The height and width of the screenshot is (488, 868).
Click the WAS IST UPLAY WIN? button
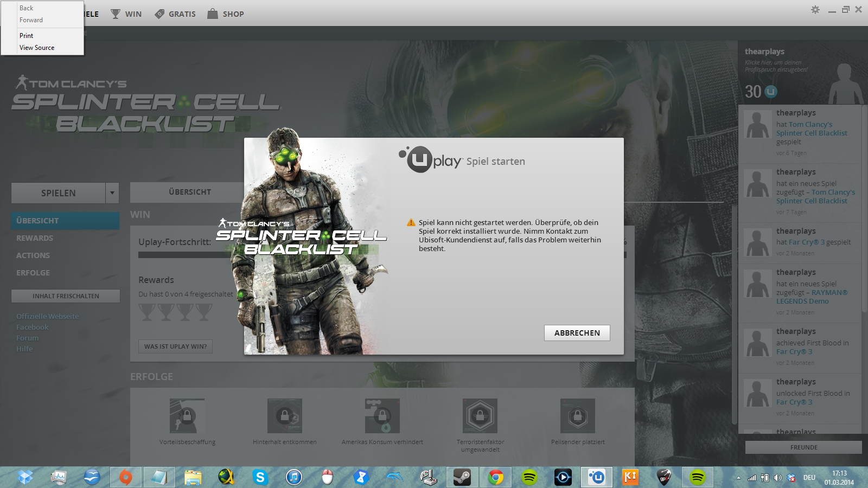click(x=175, y=346)
